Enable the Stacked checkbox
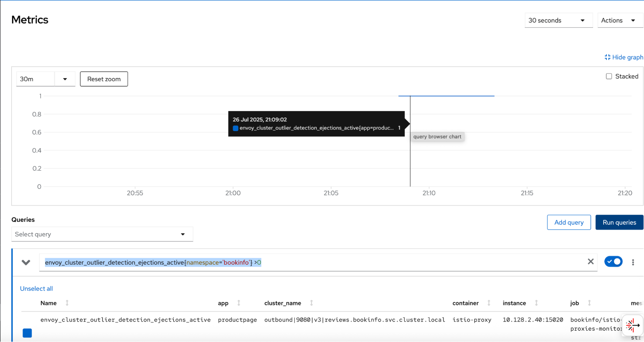This screenshot has height=342, width=644. (x=609, y=76)
